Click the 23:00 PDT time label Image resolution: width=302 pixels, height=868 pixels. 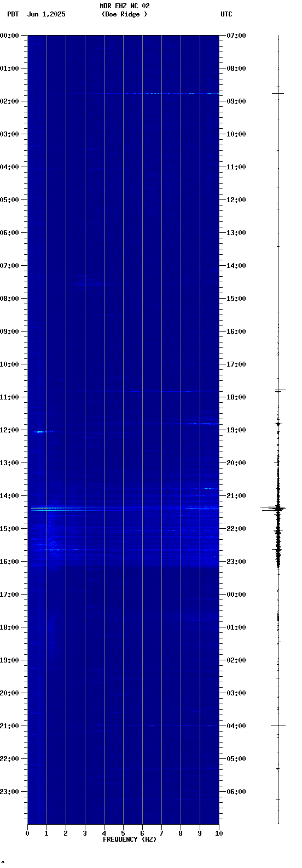(x=9, y=792)
